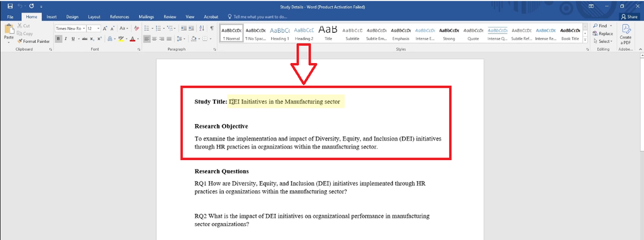
Task: Switch to the Acrobat tab
Action: coord(211,17)
